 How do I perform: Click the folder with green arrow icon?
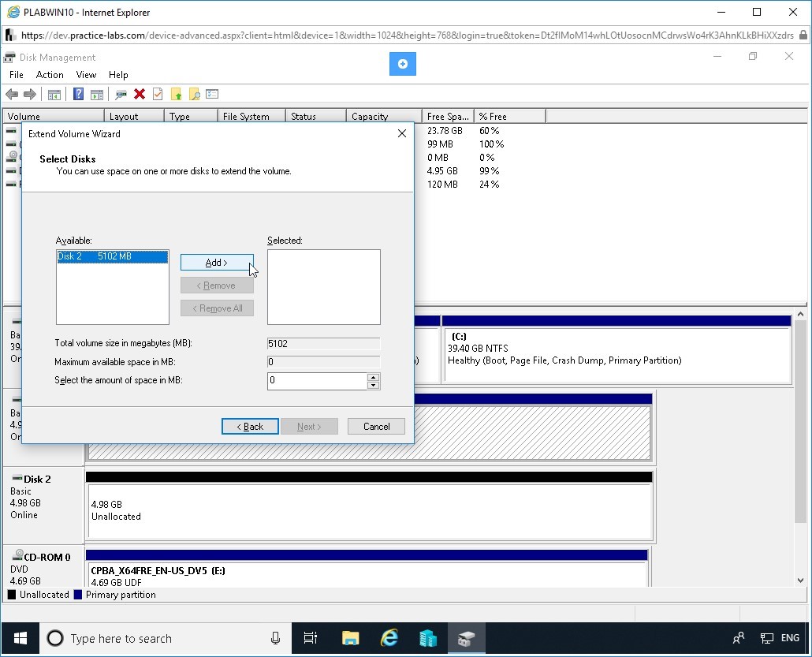coord(177,94)
